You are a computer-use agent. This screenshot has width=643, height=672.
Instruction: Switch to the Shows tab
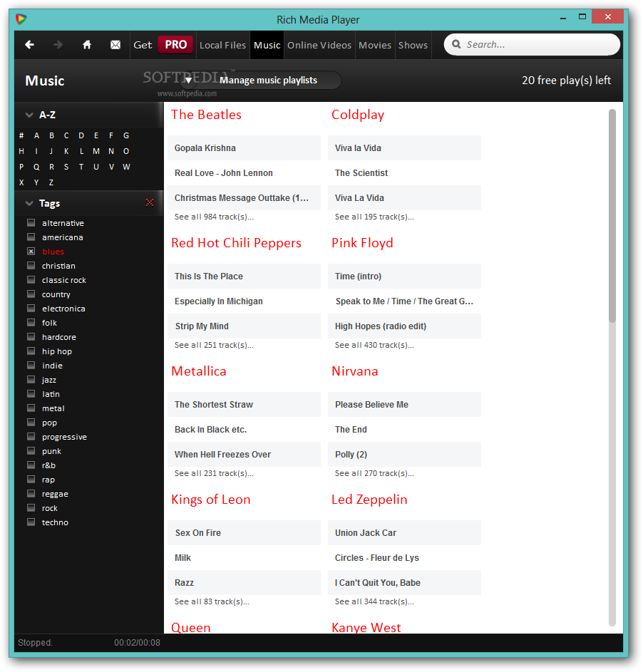tap(413, 45)
